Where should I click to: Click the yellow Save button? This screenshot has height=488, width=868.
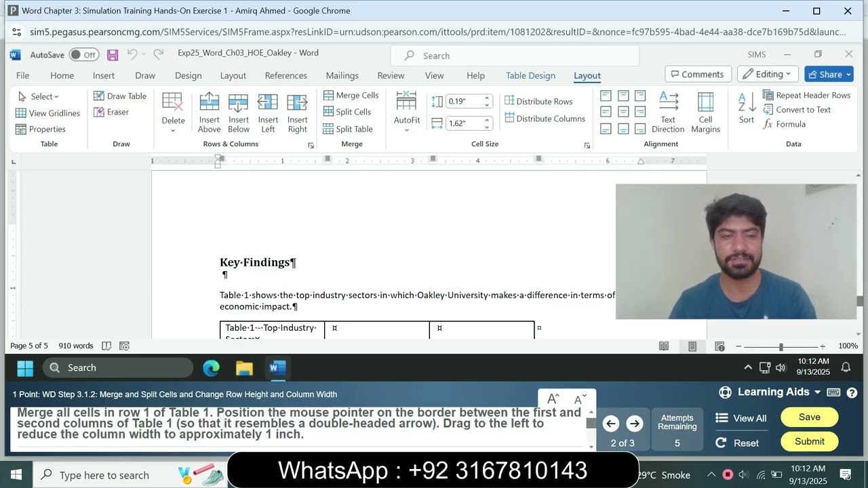pyautogui.click(x=810, y=417)
